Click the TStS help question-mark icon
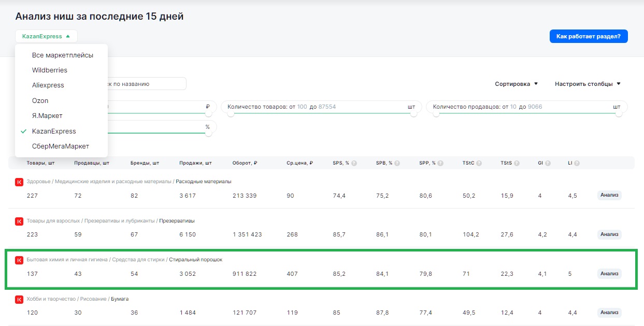This screenshot has width=644, height=326. pyautogui.click(x=517, y=163)
